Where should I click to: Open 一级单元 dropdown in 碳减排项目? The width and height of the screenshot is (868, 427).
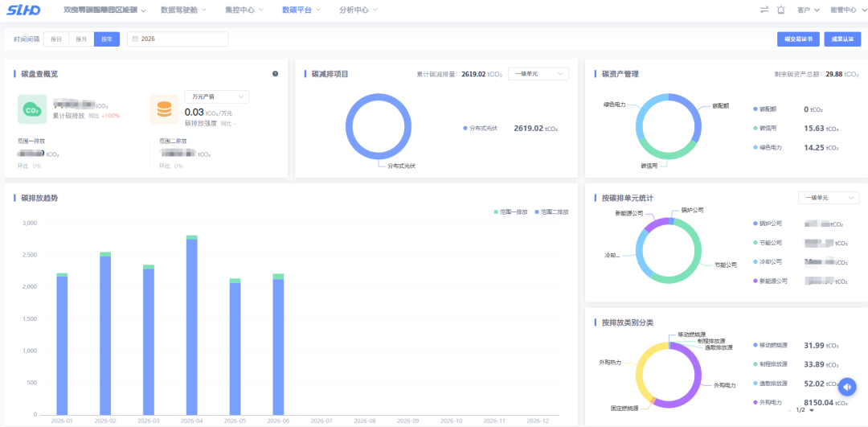click(538, 74)
